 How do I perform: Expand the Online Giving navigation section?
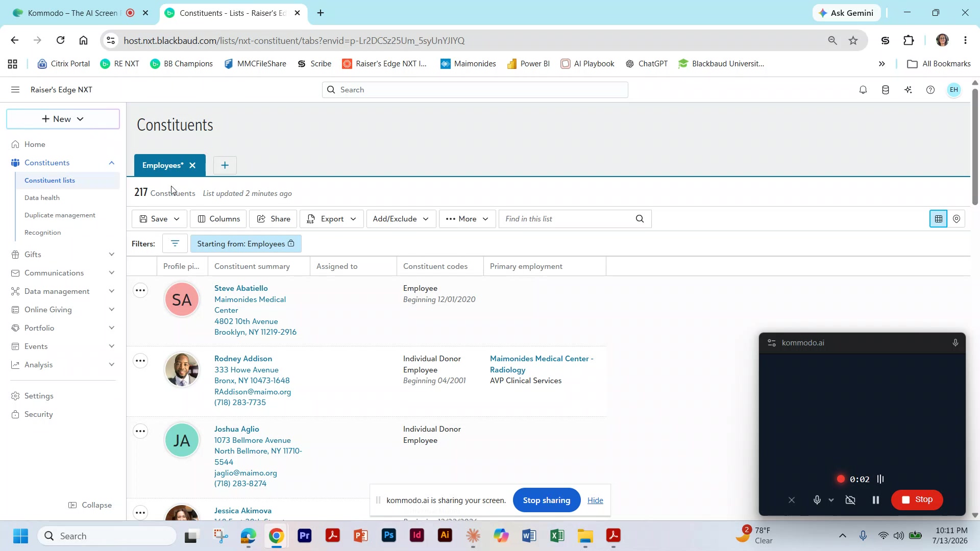pos(112,310)
